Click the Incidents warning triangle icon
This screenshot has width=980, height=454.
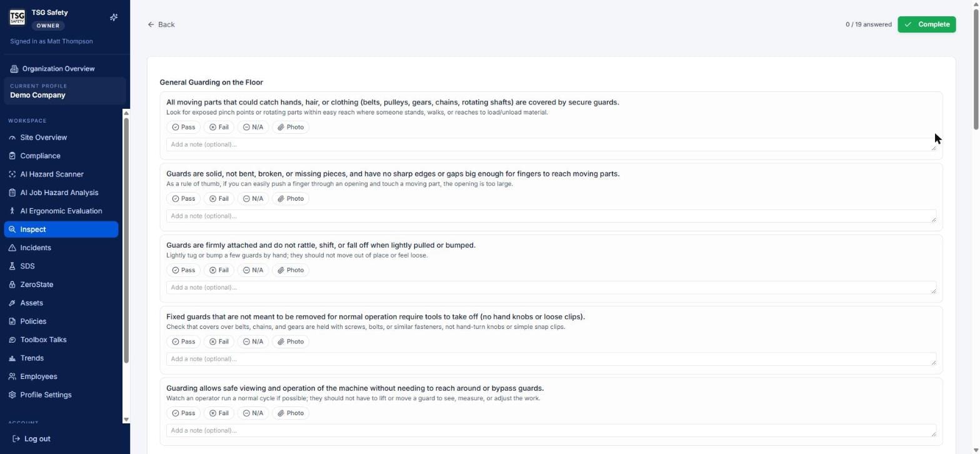12,248
